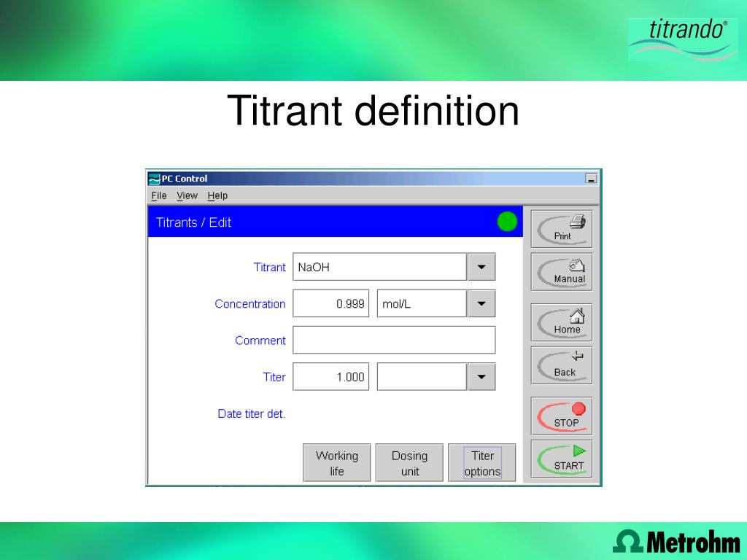Click the Titrants / Edit header text
The width and height of the screenshot is (747, 560).
click(193, 222)
